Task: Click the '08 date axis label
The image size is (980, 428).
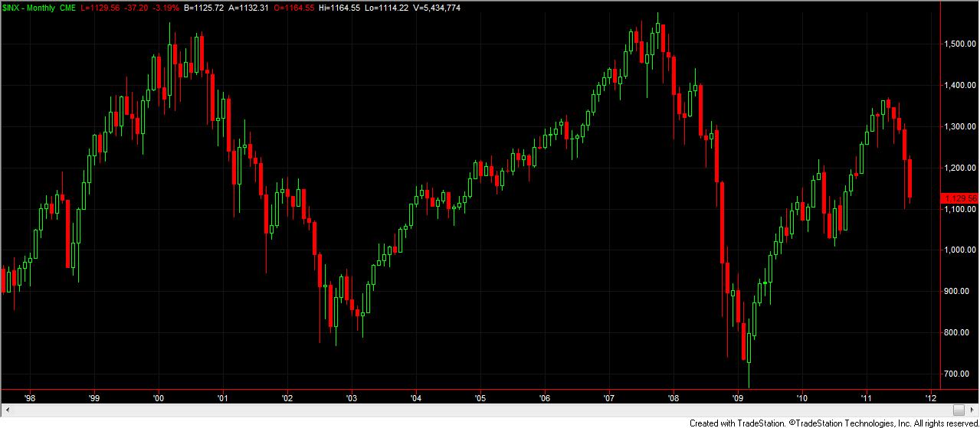Action: (674, 398)
